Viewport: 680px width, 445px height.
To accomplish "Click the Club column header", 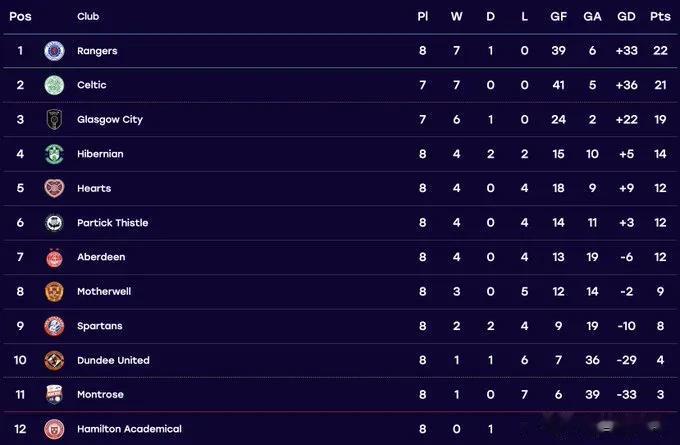I will 88,16.
